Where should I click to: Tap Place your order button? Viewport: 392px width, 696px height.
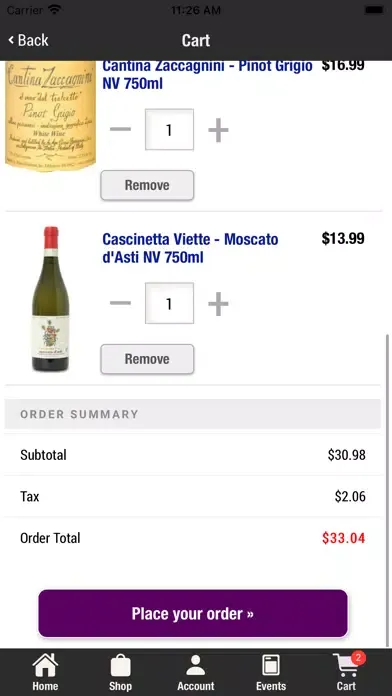pos(193,613)
